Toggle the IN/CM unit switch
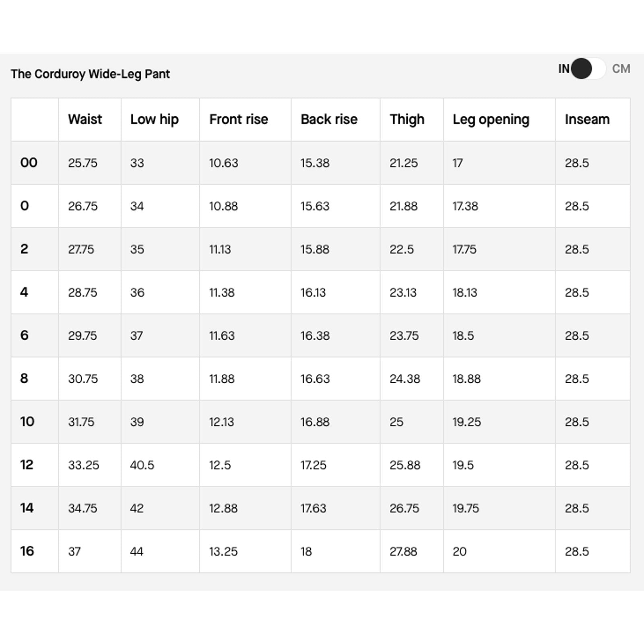Screen dimensions: 644x644 588,69
